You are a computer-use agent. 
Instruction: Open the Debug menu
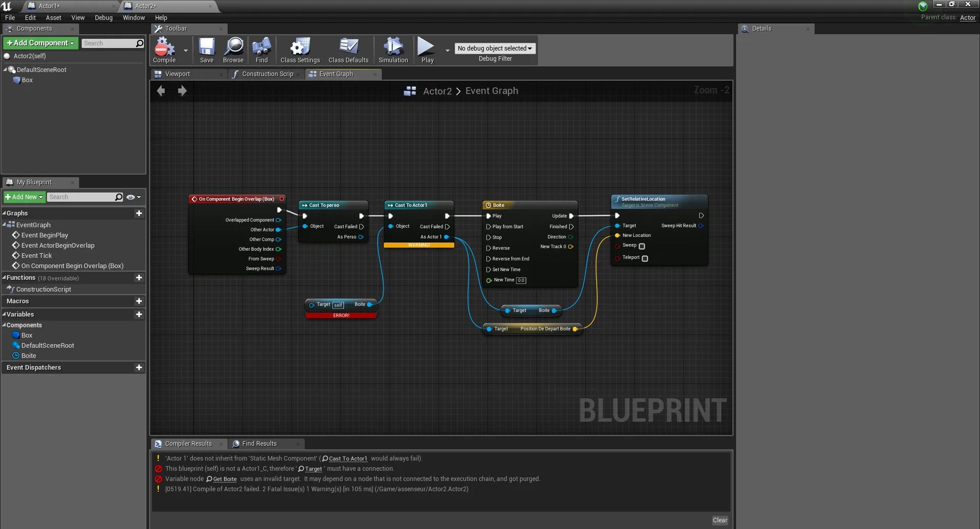[104, 18]
